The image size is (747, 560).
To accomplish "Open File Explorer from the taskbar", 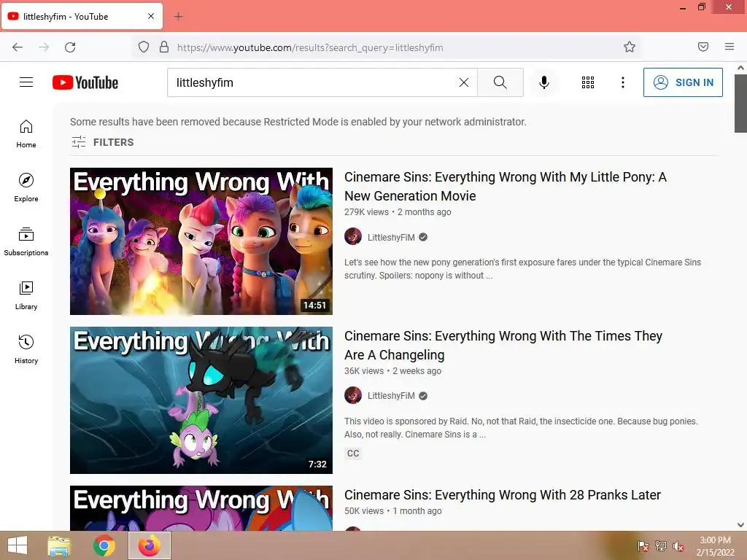I will tap(59, 545).
